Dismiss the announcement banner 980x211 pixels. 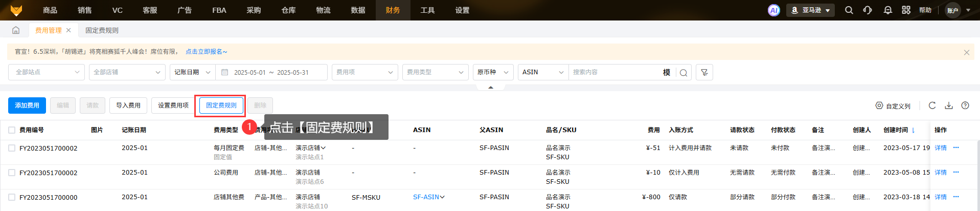click(x=966, y=52)
